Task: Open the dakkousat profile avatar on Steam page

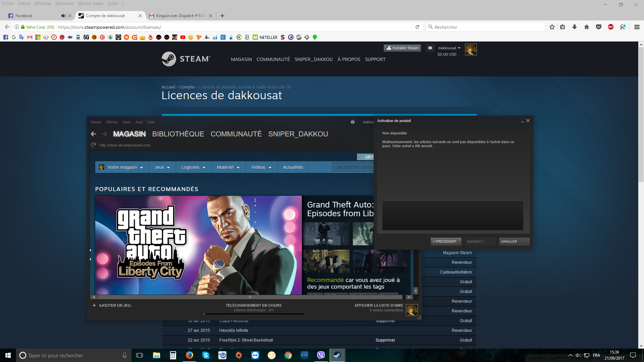Action: [x=471, y=50]
